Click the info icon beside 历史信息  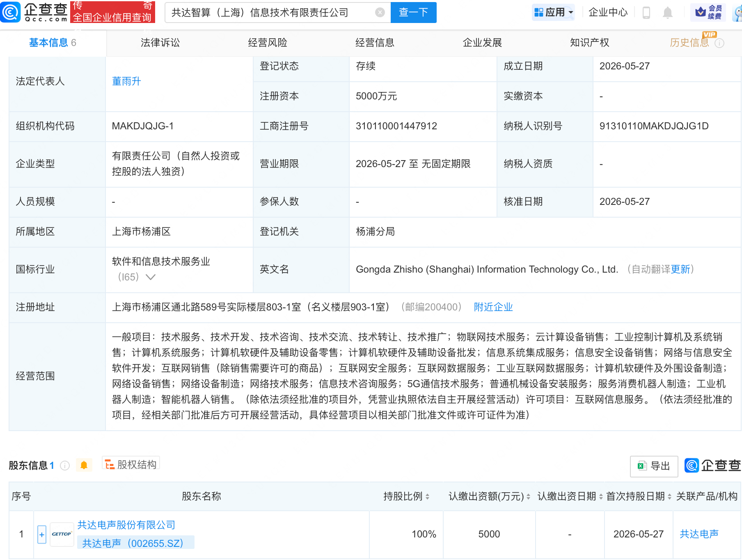(x=719, y=43)
